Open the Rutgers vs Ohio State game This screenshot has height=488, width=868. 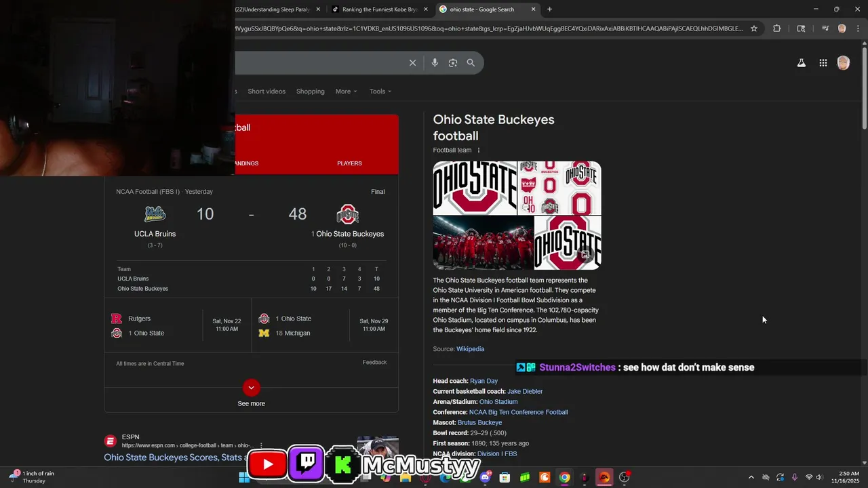point(178,326)
